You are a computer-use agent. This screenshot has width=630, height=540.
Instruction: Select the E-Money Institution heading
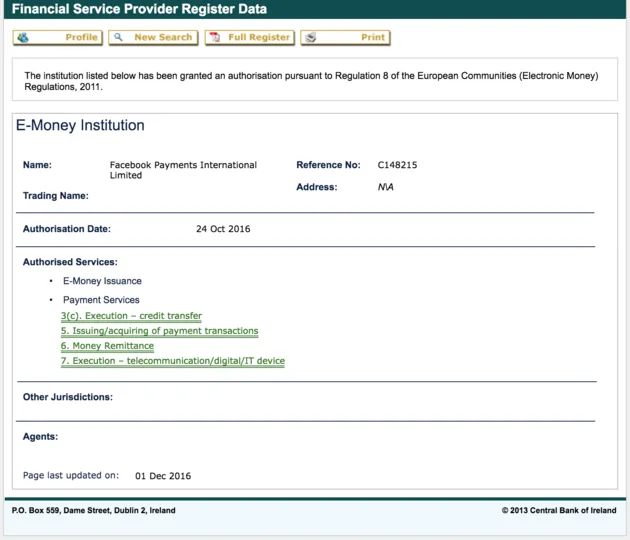[80, 125]
